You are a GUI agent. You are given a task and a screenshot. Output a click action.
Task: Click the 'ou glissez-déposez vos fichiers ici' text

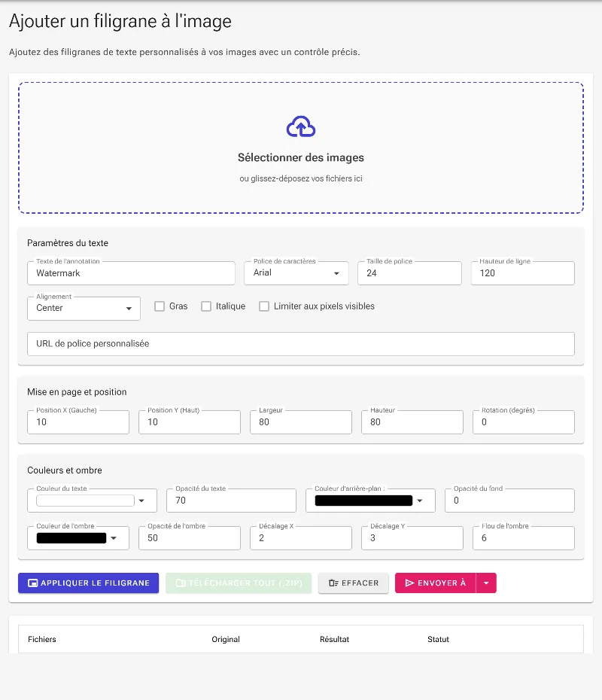click(x=301, y=178)
